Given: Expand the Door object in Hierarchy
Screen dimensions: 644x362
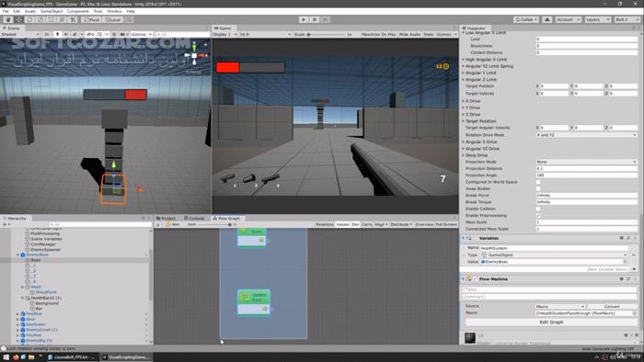Looking at the screenshot, I should 17,319.
